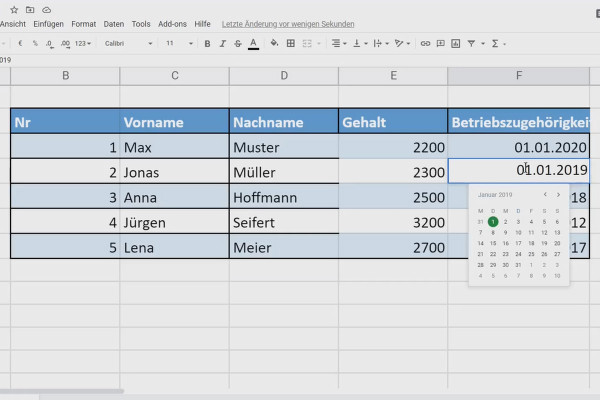Select column F header

tap(518, 76)
